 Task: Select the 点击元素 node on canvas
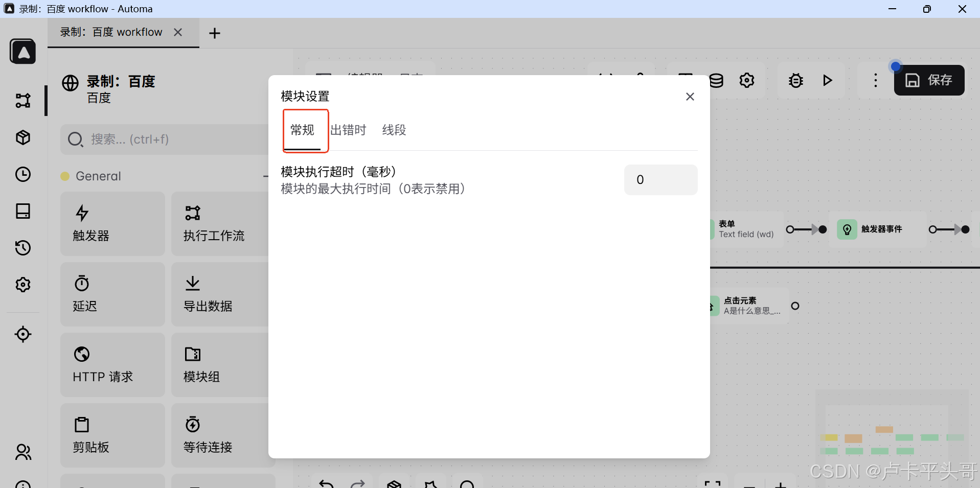click(749, 306)
